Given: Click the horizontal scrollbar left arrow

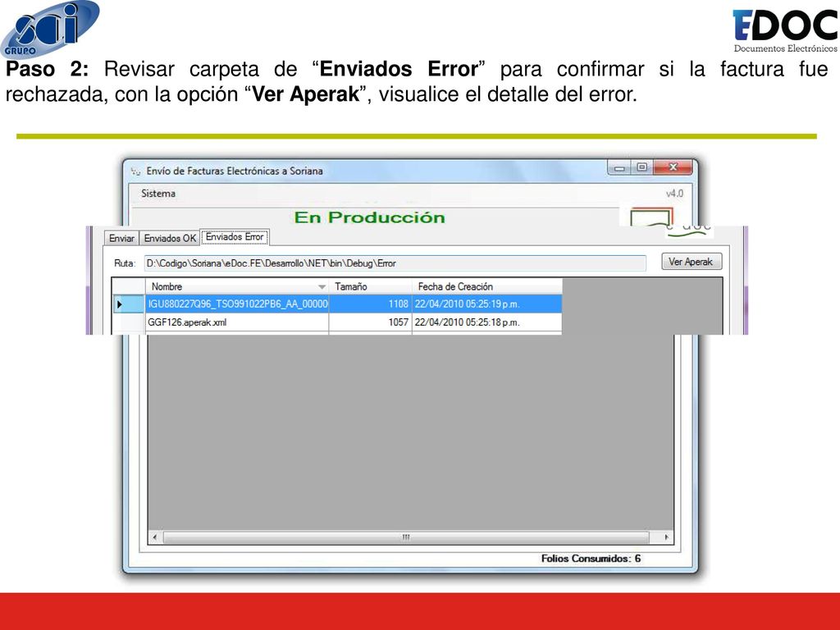Looking at the screenshot, I should coord(155,536).
